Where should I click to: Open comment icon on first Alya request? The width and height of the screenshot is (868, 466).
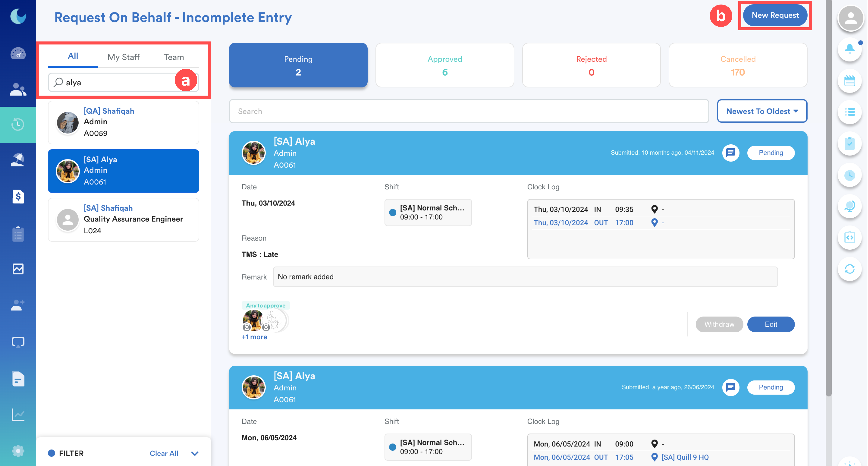click(730, 153)
